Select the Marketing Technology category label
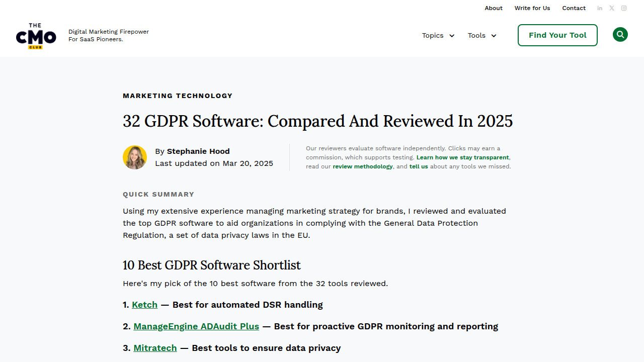This screenshot has height=362, width=644. tap(178, 96)
